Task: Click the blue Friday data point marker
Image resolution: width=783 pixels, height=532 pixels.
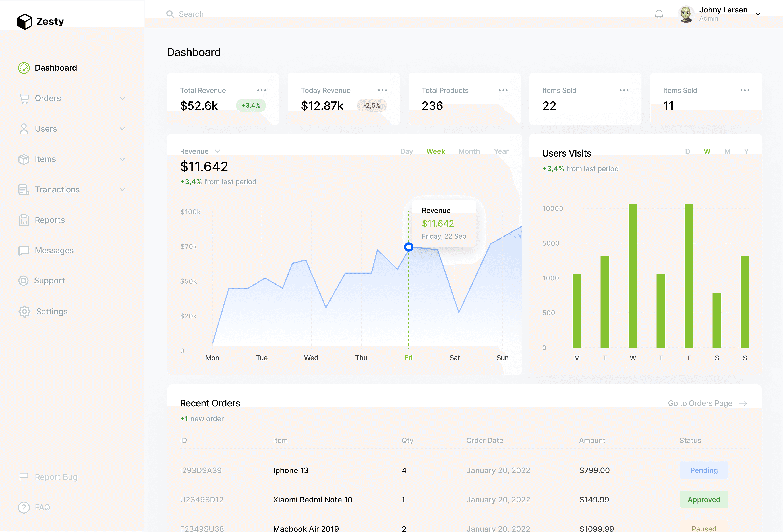Action: (x=408, y=247)
